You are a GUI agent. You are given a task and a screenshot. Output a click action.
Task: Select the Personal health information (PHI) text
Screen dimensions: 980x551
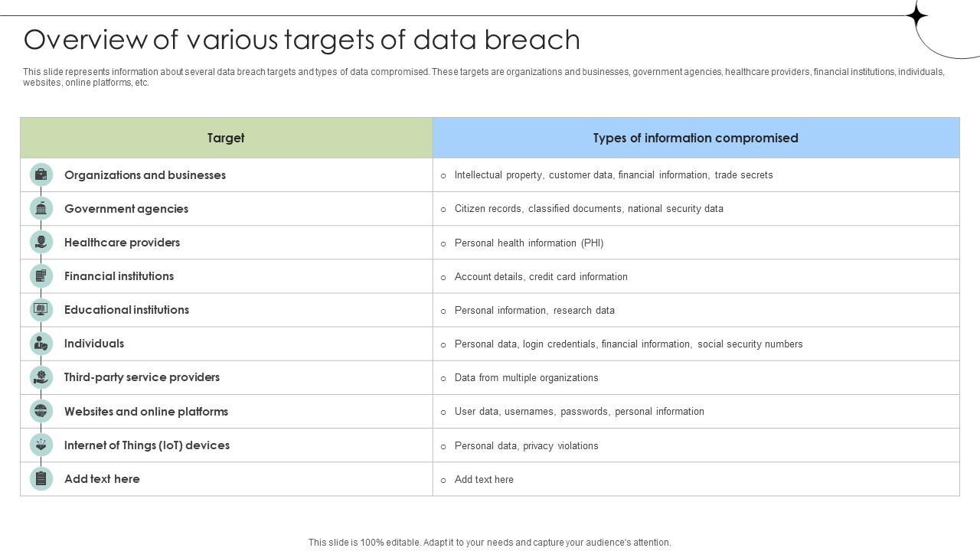pos(529,243)
